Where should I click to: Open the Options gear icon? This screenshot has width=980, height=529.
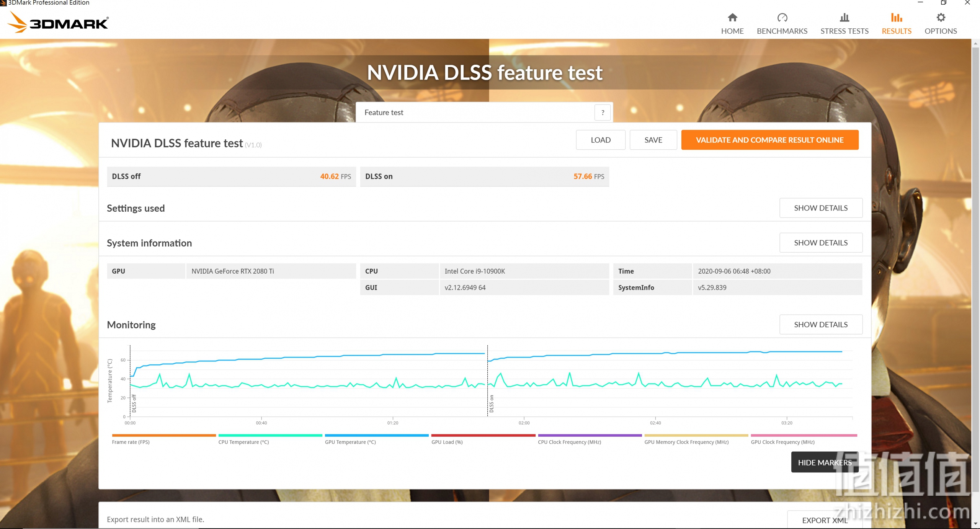(x=941, y=18)
